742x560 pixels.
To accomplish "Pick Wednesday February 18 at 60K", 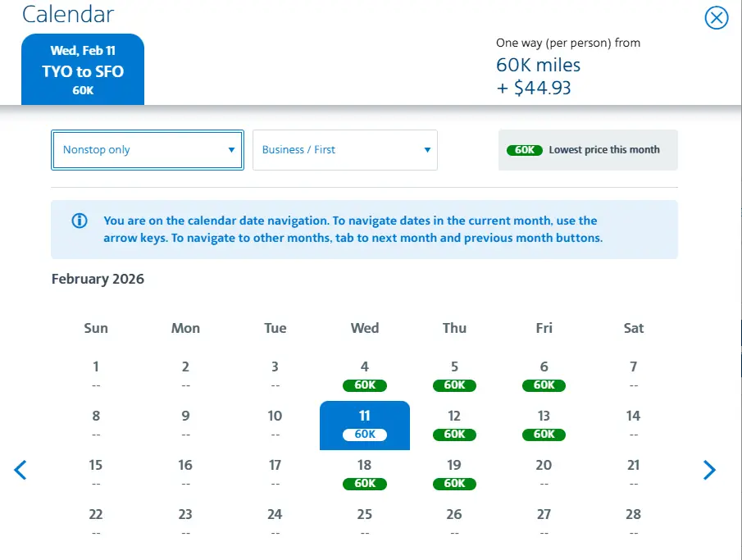I will tap(365, 474).
